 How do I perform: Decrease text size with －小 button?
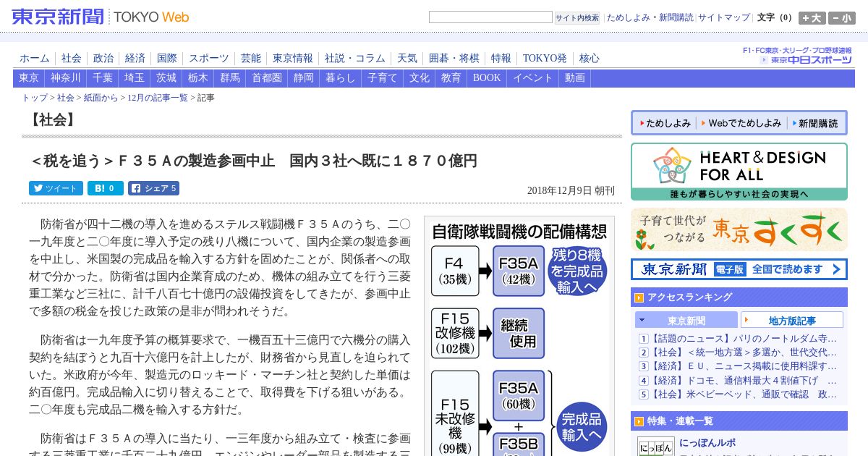coord(842,18)
